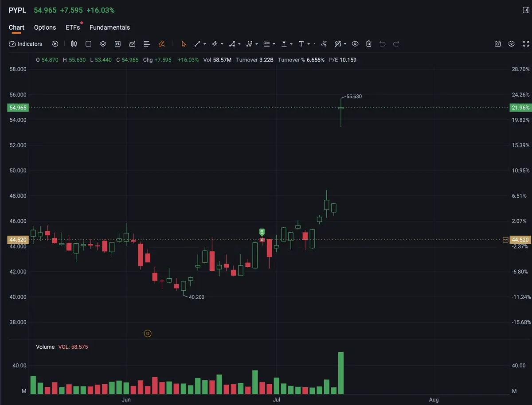Viewport: 532px width, 405px height.
Task: Select the trend line drawing tool
Action: click(197, 44)
